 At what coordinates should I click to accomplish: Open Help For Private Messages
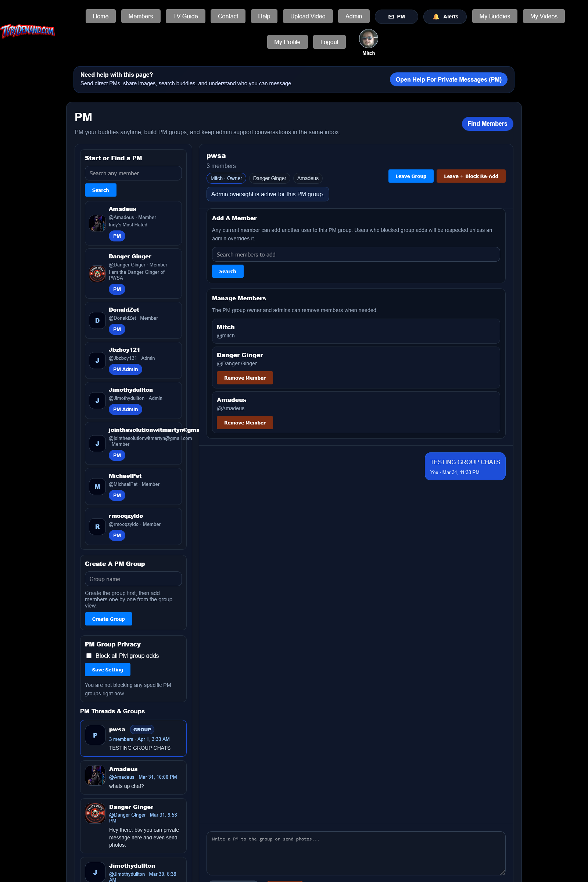click(x=448, y=79)
